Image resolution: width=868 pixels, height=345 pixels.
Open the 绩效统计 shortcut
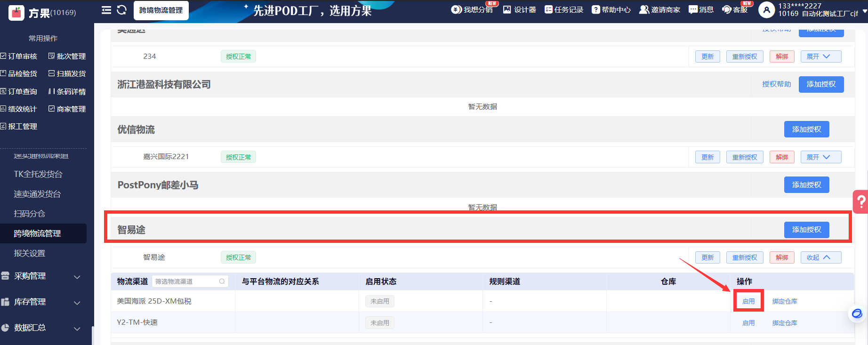pyautogui.click(x=19, y=109)
